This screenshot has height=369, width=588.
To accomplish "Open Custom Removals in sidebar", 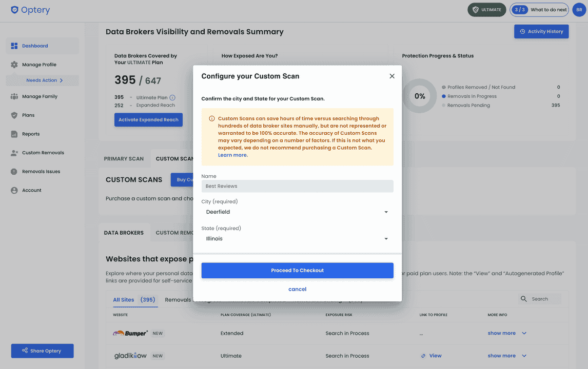I will pos(43,153).
